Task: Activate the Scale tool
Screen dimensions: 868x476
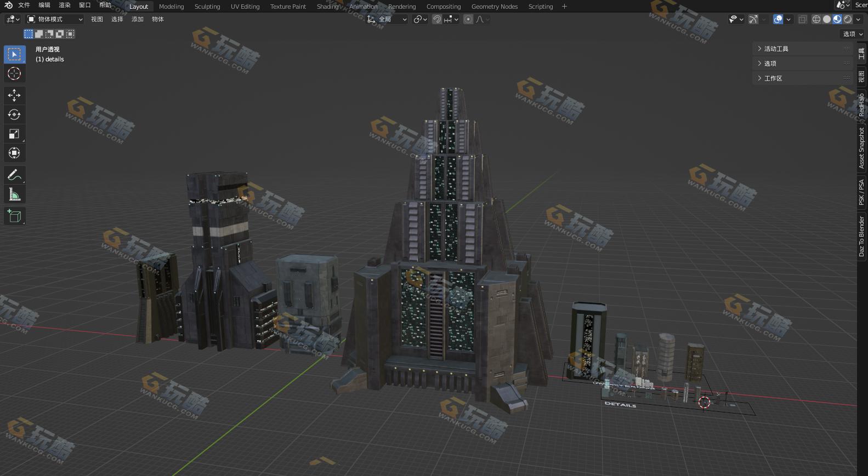Action: [x=15, y=134]
